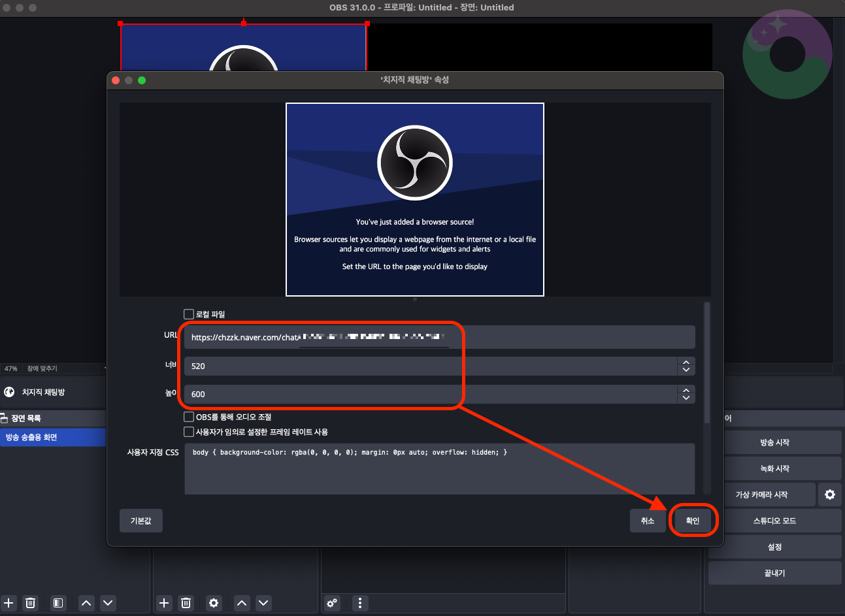845x616 pixels.
Task: Move scene up with scenes up-arrow icon
Action: (x=86, y=603)
